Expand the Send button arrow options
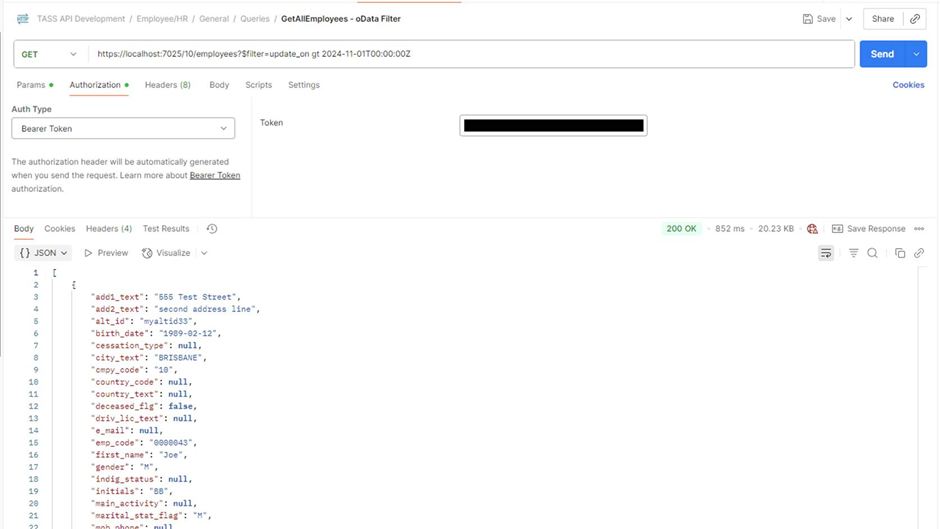940x529 pixels. (916, 54)
